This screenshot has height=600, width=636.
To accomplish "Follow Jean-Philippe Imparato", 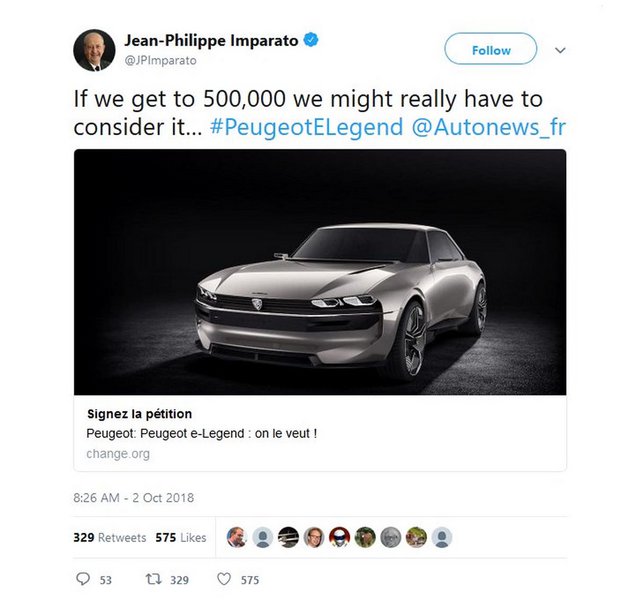I will [491, 49].
